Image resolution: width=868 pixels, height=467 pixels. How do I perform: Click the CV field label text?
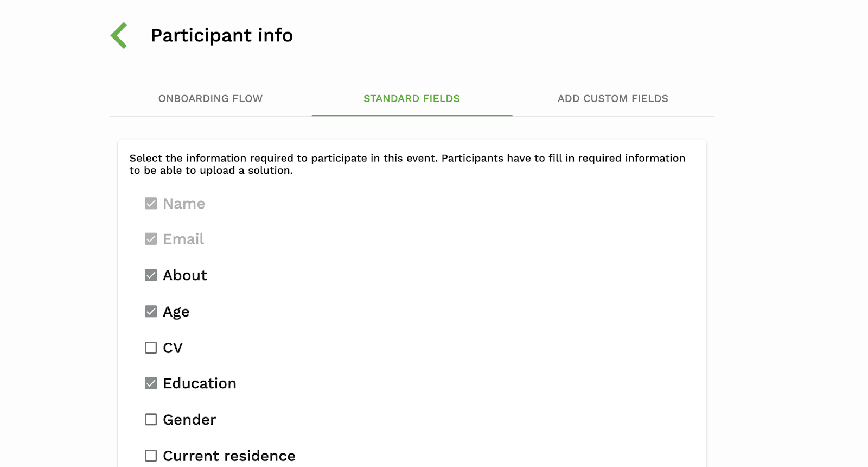[x=173, y=348]
